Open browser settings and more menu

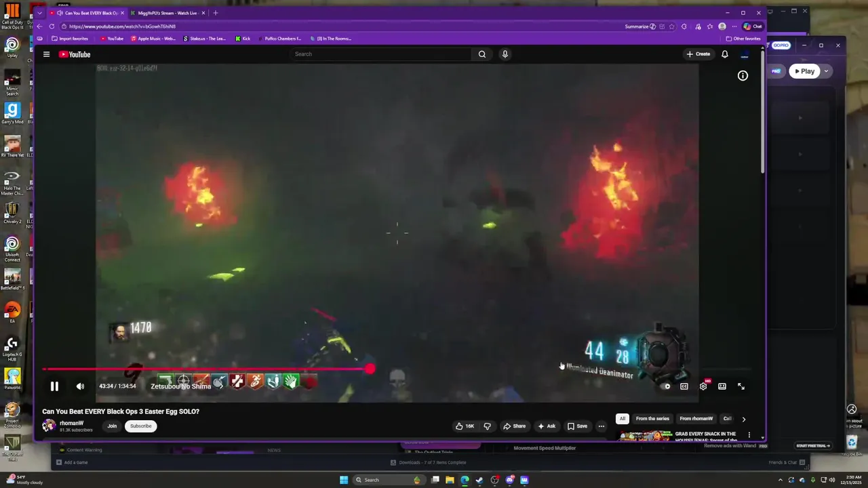734,26
